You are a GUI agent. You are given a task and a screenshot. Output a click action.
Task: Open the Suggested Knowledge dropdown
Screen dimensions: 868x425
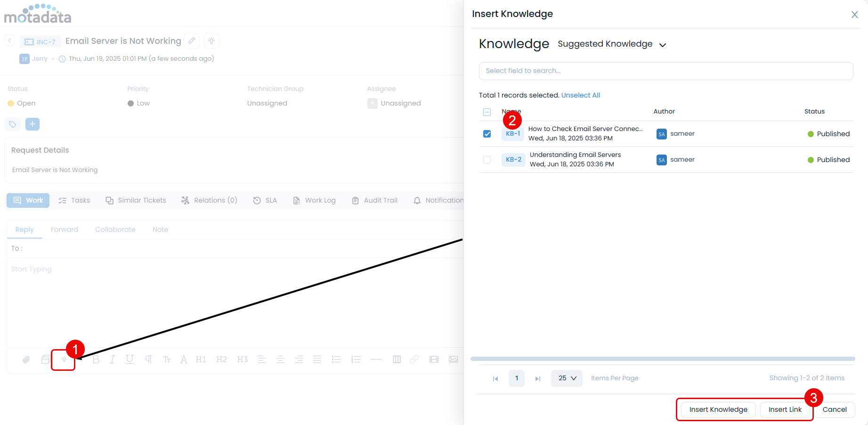click(611, 44)
